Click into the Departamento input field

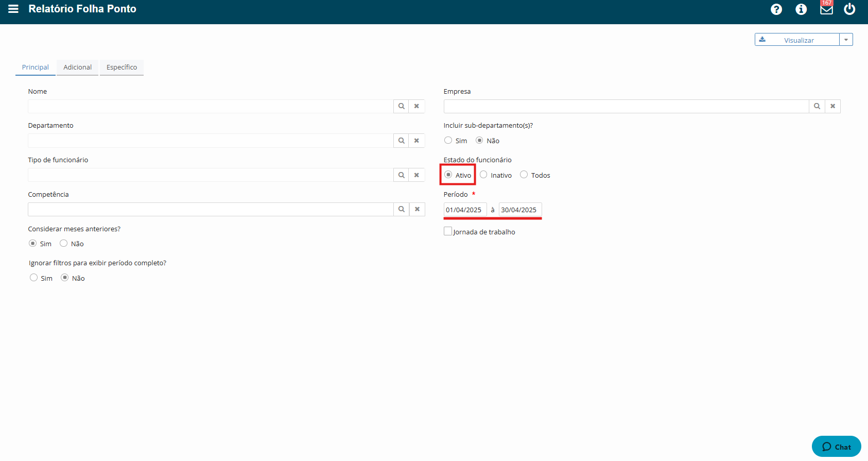(x=211, y=141)
